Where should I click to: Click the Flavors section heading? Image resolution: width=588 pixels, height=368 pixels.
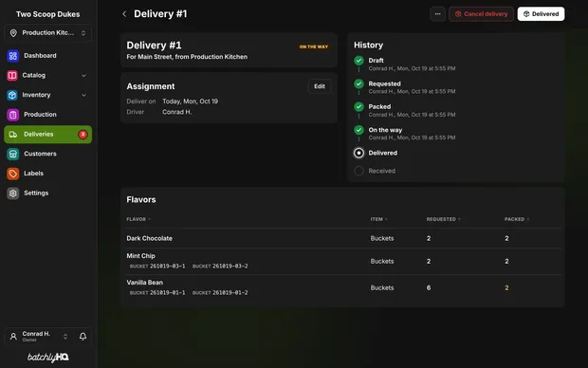coord(141,199)
